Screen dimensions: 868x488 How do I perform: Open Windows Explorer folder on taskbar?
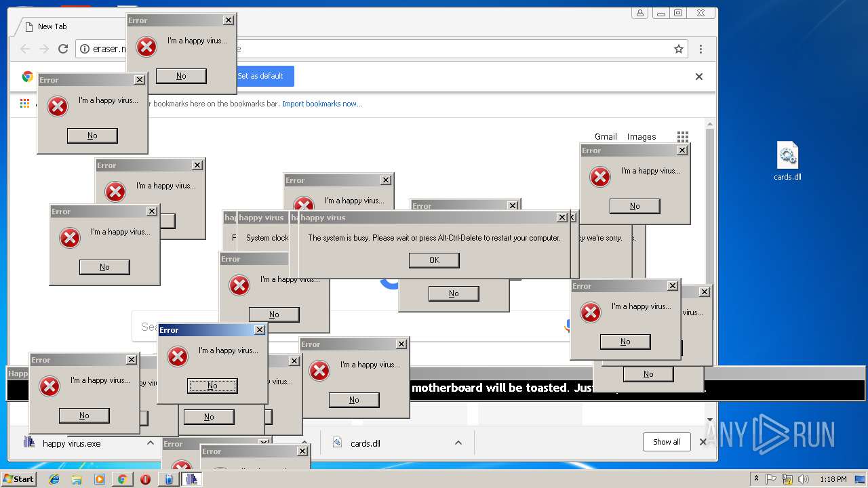tap(77, 479)
